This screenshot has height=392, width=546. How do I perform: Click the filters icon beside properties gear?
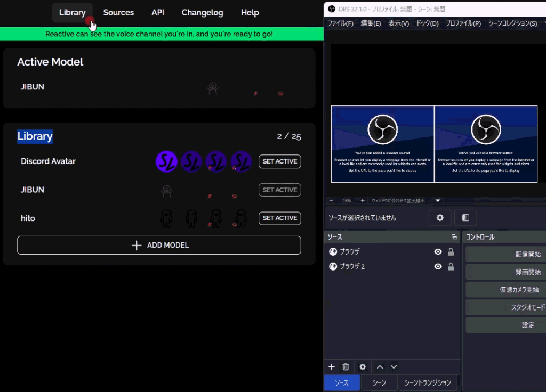(x=465, y=217)
